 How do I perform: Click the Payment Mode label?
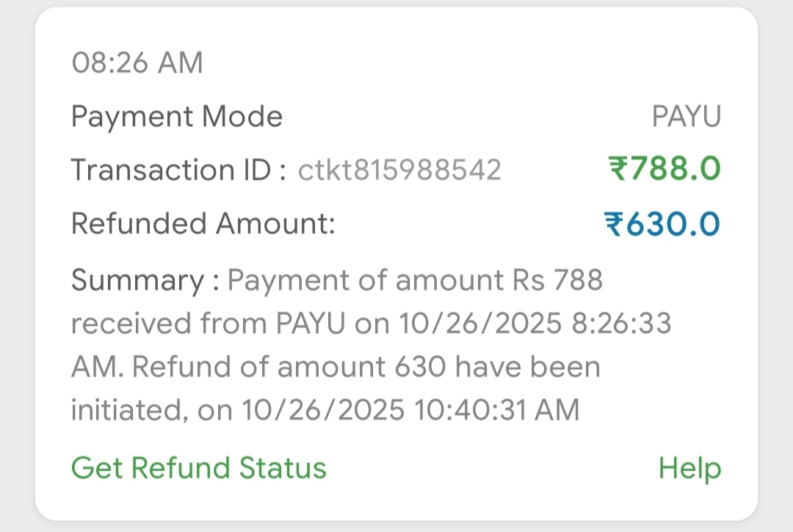176,117
